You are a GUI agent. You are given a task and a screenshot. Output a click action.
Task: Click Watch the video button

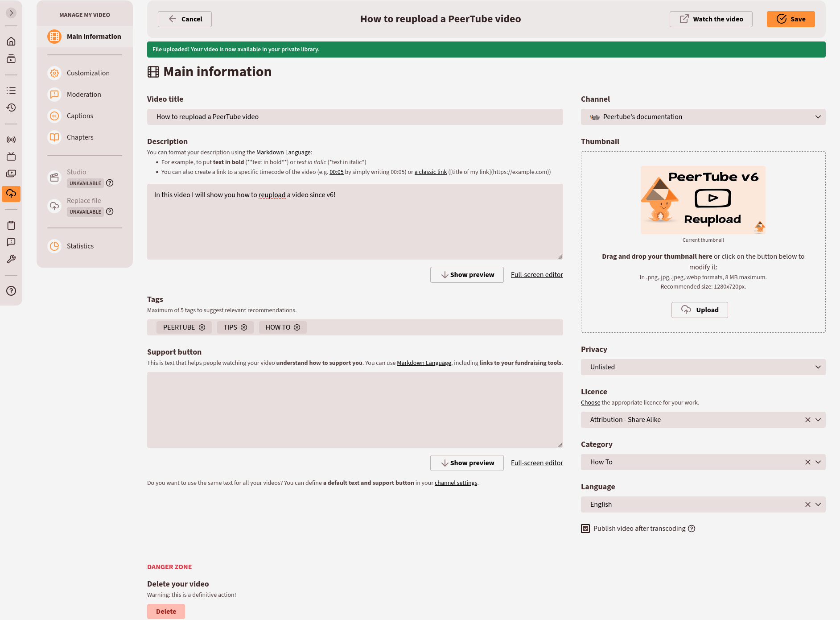click(x=711, y=19)
